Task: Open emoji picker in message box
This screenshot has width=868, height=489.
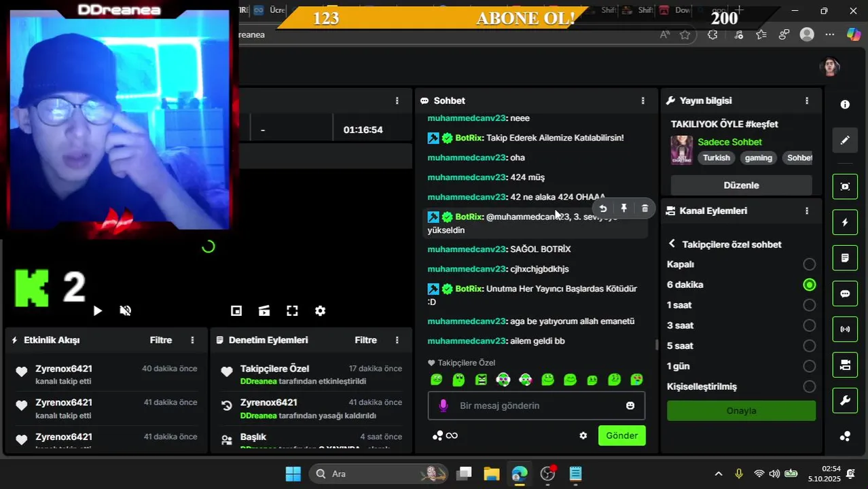Action: 630,405
